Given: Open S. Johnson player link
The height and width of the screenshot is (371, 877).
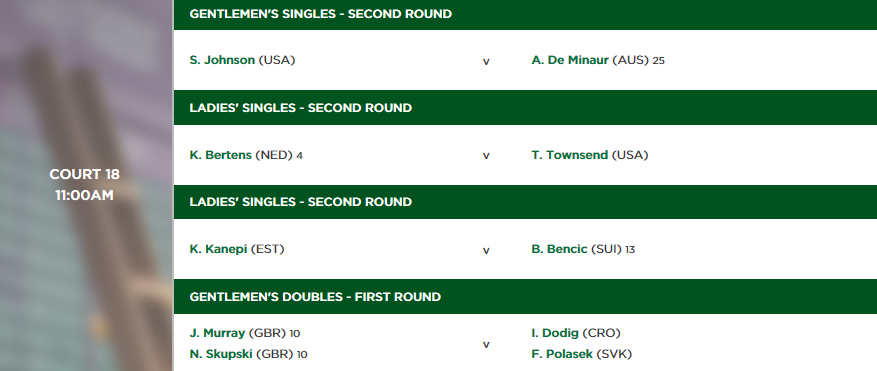Looking at the screenshot, I should [222, 60].
